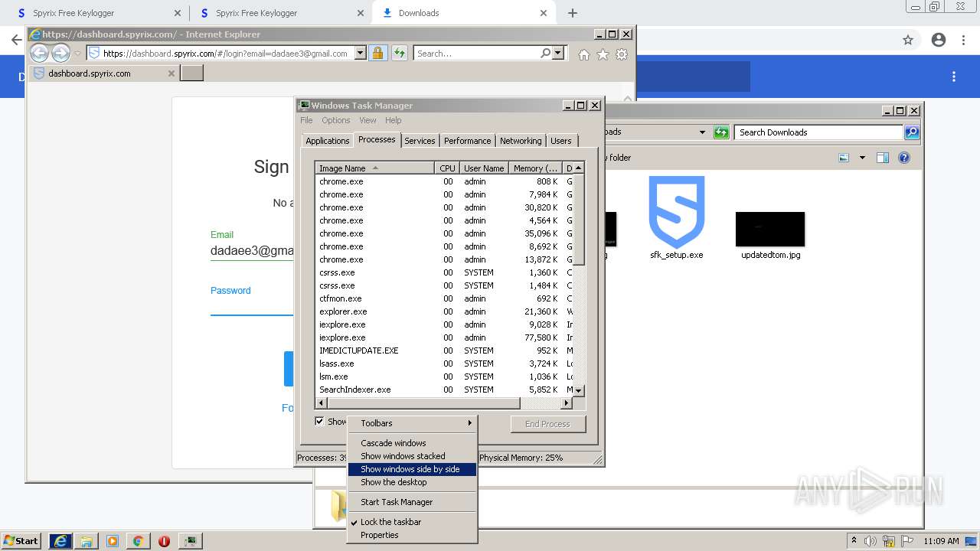980x551 pixels.
Task: Click Internet Explorer forward arrow button
Action: click(60, 53)
